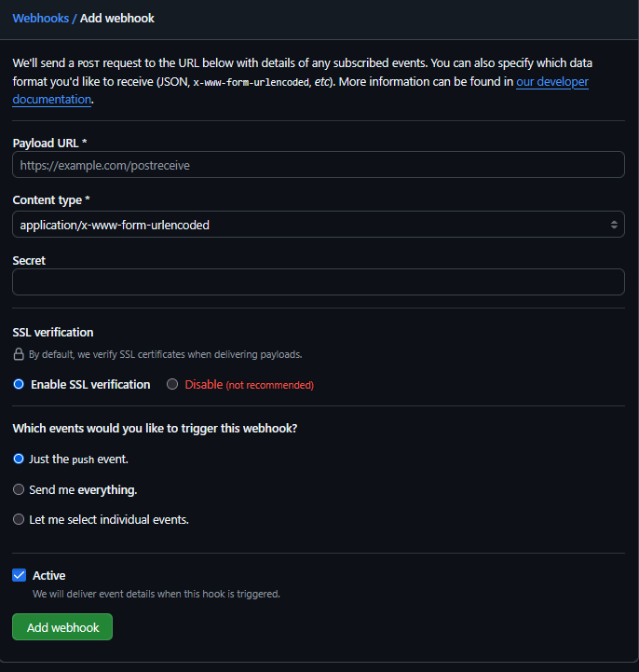
Task: Choose Just the push event option
Action: [19, 459]
